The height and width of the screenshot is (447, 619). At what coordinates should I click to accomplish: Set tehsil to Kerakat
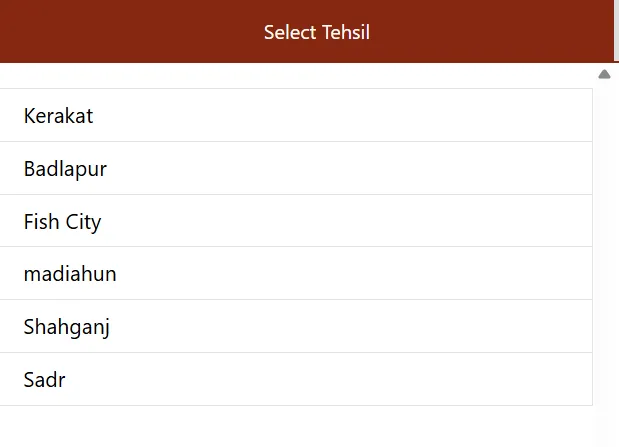59,116
